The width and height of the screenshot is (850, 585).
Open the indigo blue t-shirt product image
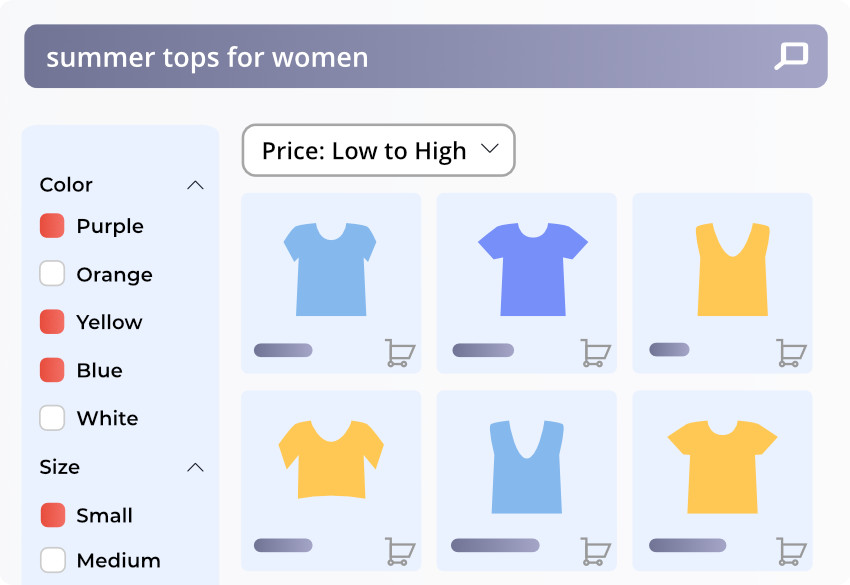click(532, 268)
